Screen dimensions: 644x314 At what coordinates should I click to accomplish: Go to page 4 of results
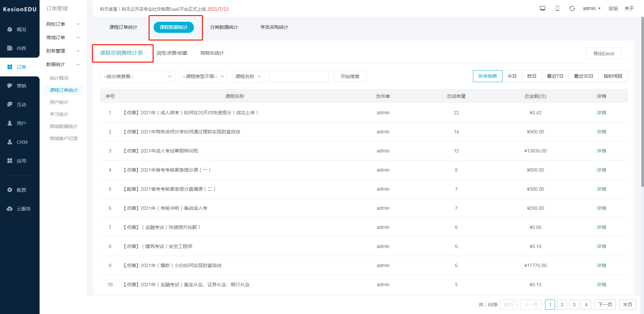[586, 305]
